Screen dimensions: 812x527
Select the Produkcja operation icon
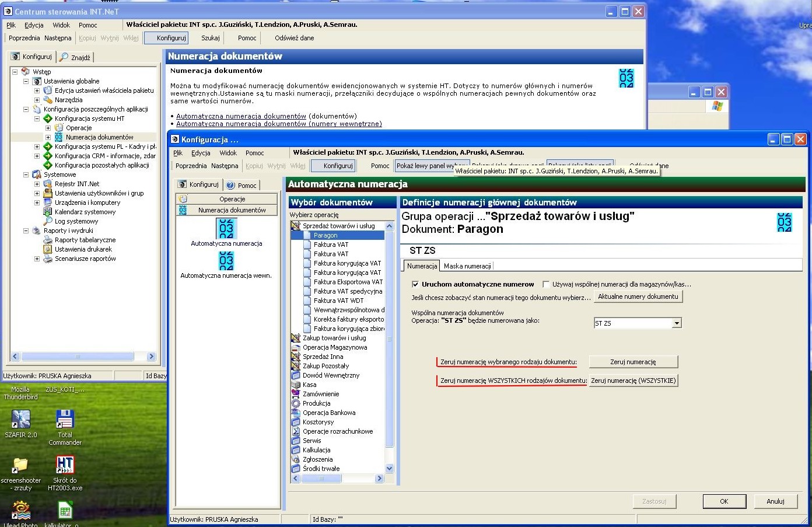pyautogui.click(x=296, y=403)
